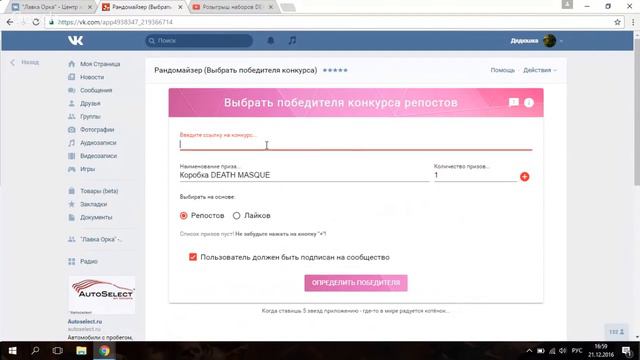Bookmark page with star icon in address bar
The image size is (640, 360).
[617, 22]
